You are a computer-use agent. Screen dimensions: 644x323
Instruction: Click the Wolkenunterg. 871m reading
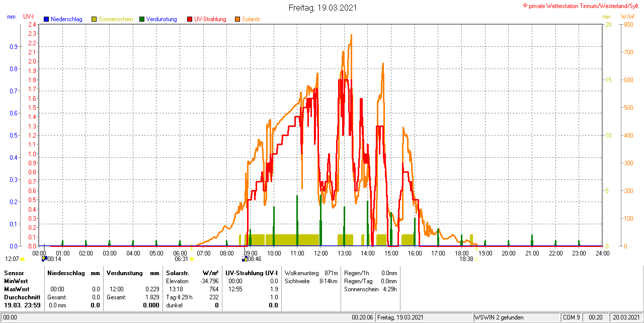[x=311, y=273]
